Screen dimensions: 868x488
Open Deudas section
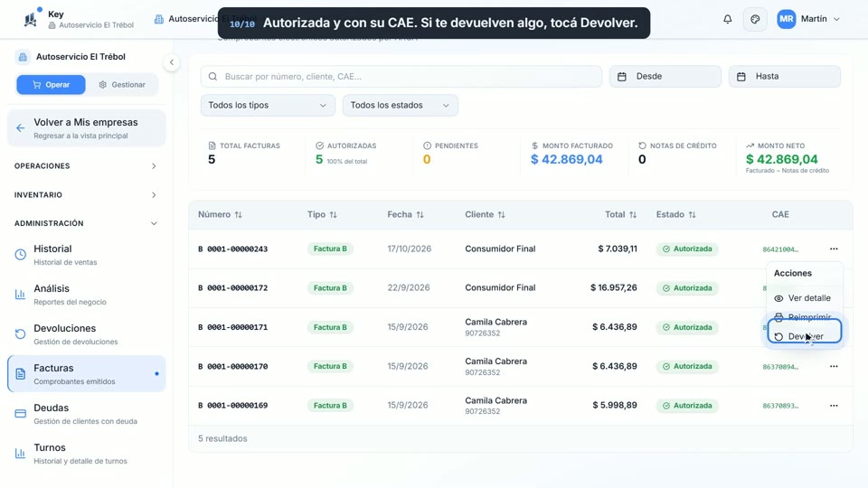(x=87, y=414)
